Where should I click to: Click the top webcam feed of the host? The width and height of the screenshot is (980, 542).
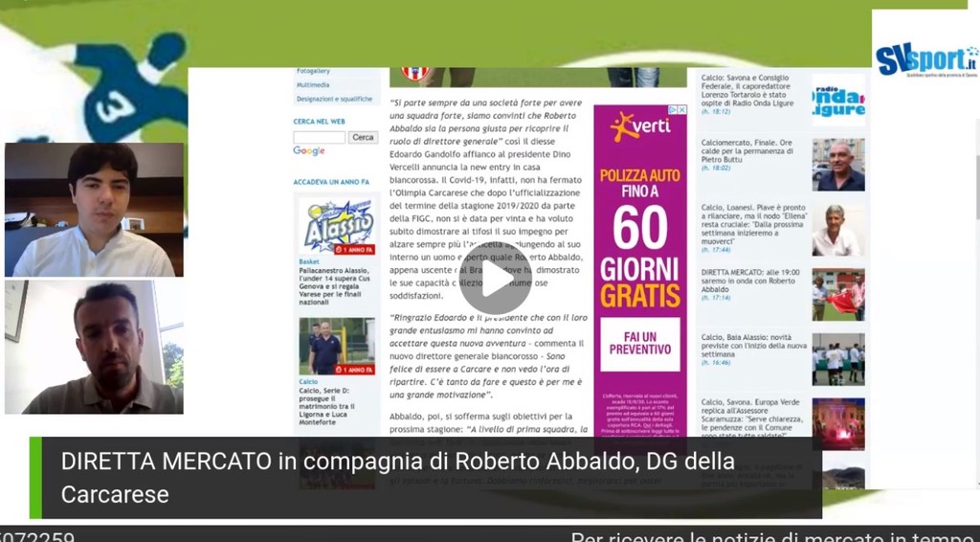tap(94, 210)
